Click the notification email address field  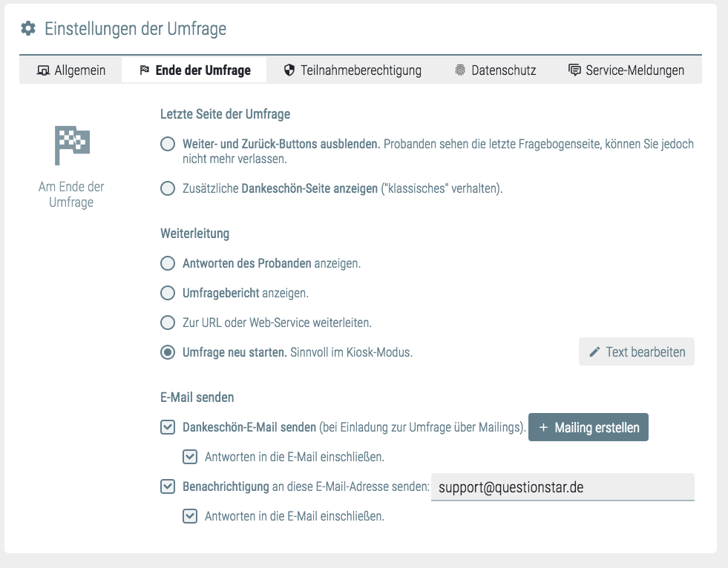(x=563, y=487)
